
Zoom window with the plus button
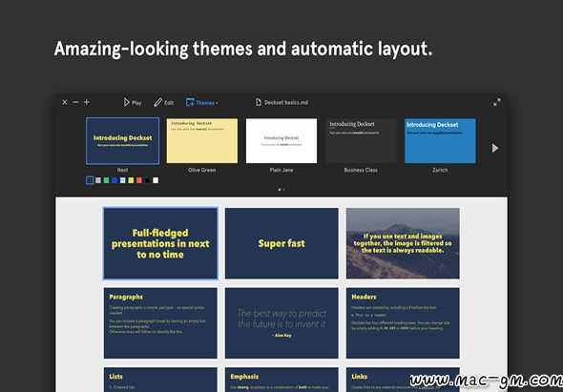tap(87, 102)
